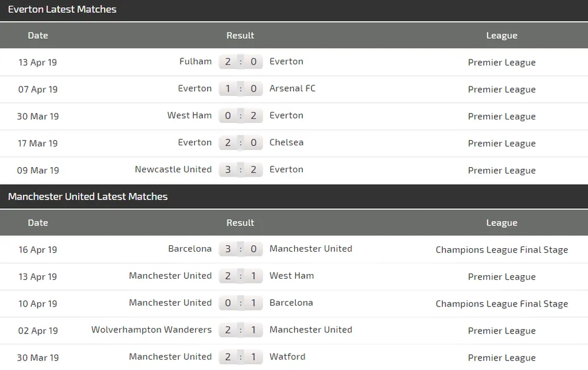The height and width of the screenshot is (370, 588).
Task: Open the Newcastle United 3:2 score
Action: pos(240,170)
